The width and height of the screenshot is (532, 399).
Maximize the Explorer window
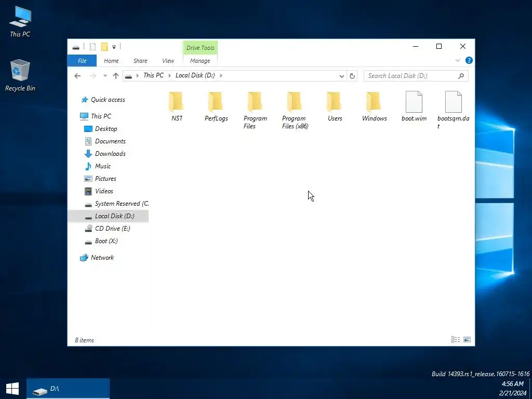click(x=439, y=46)
